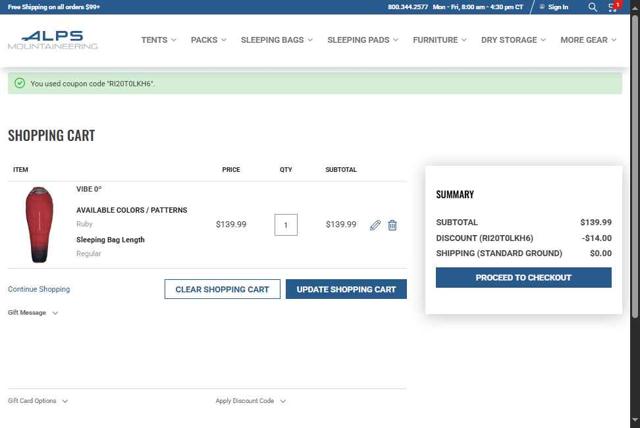The image size is (640, 428).
Task: Click Free Shipping on all orders banner text
Action: [53, 7]
